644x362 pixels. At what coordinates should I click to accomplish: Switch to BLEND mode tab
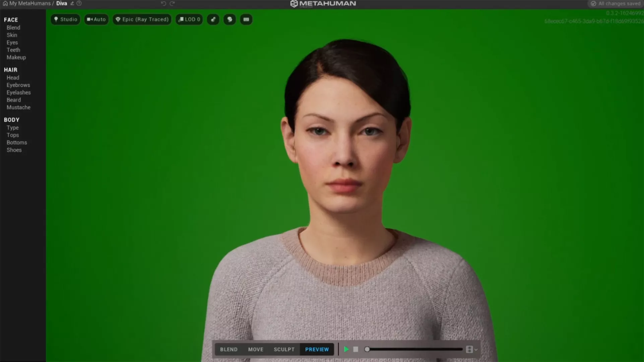pyautogui.click(x=229, y=349)
